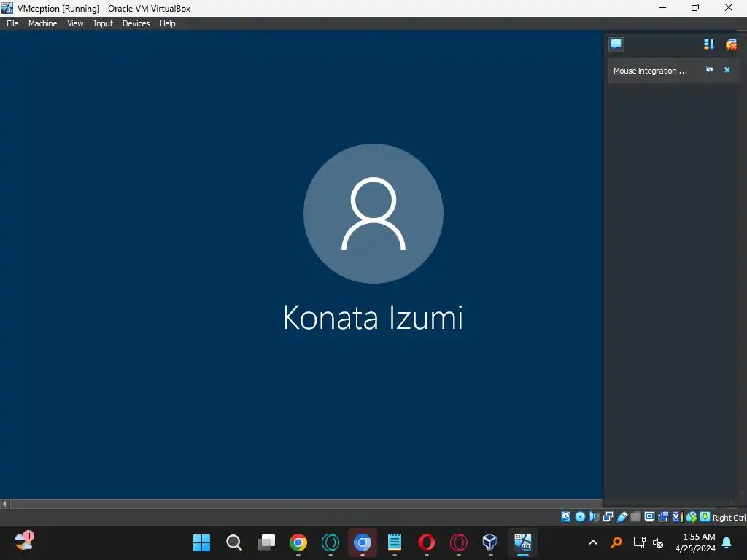747x560 pixels.
Task: Click the Right Ctrl host key label
Action: click(x=729, y=518)
